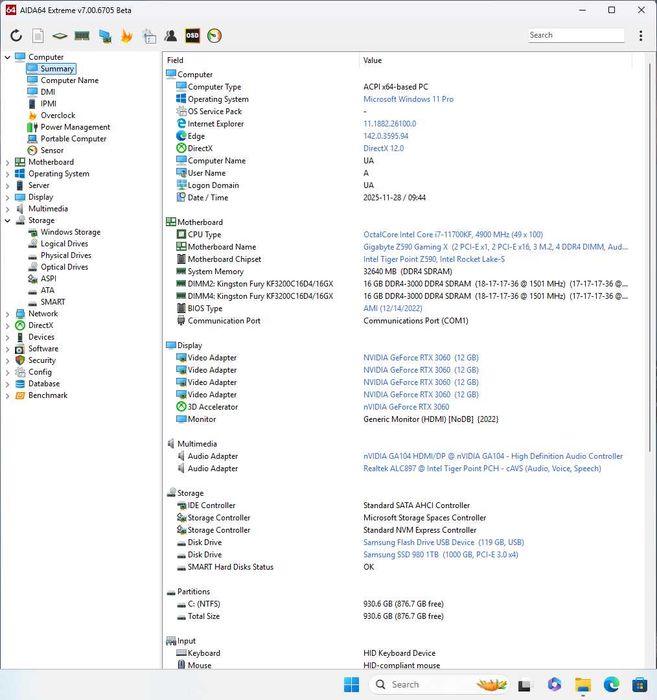The width and height of the screenshot is (657, 700).
Task: Click the Communications Port (COM1) value
Action: pos(416,321)
